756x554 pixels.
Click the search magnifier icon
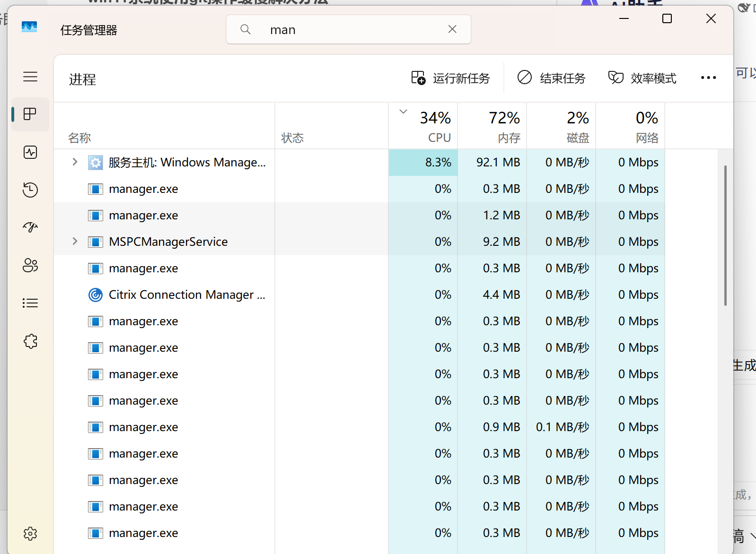point(246,29)
